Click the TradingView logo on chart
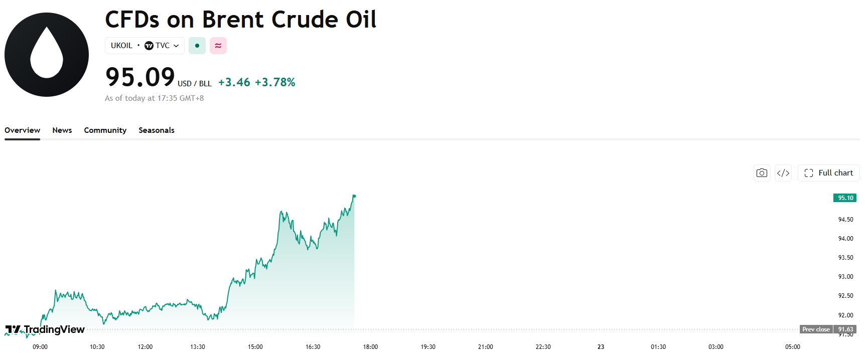The image size is (868, 357). (x=45, y=329)
